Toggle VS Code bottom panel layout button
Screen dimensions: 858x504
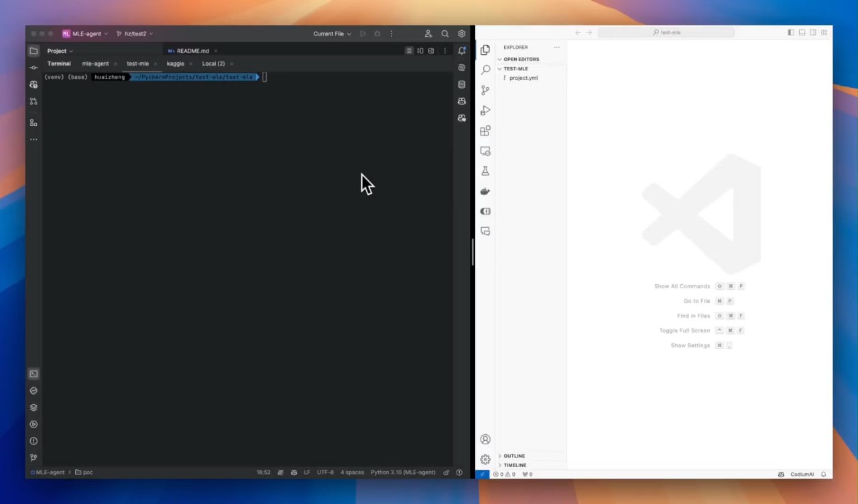point(802,33)
